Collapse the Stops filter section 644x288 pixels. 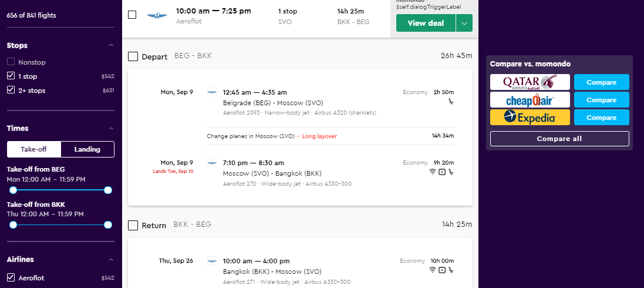[111, 45]
